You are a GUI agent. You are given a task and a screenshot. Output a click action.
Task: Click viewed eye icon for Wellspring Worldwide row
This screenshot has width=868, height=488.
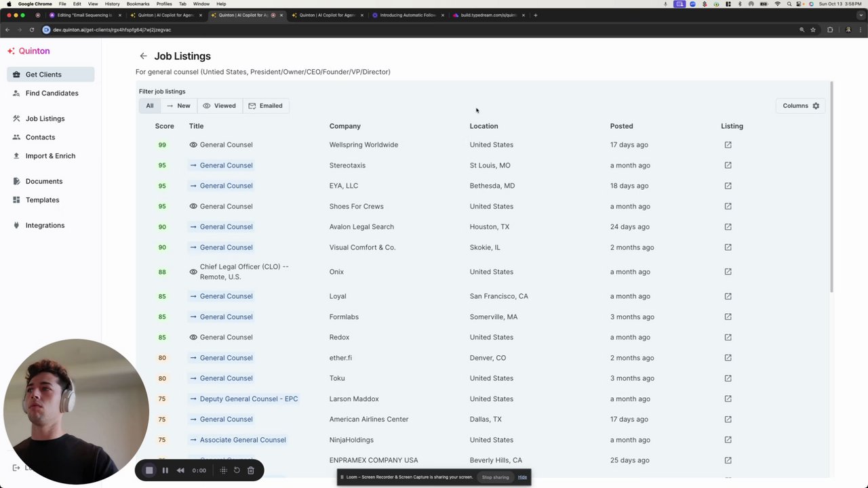point(193,144)
